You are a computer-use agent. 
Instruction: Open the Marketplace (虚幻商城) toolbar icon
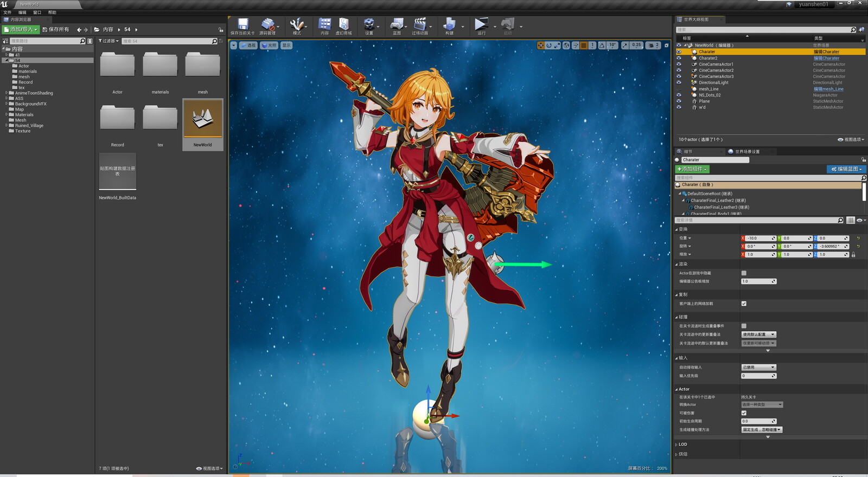343,24
